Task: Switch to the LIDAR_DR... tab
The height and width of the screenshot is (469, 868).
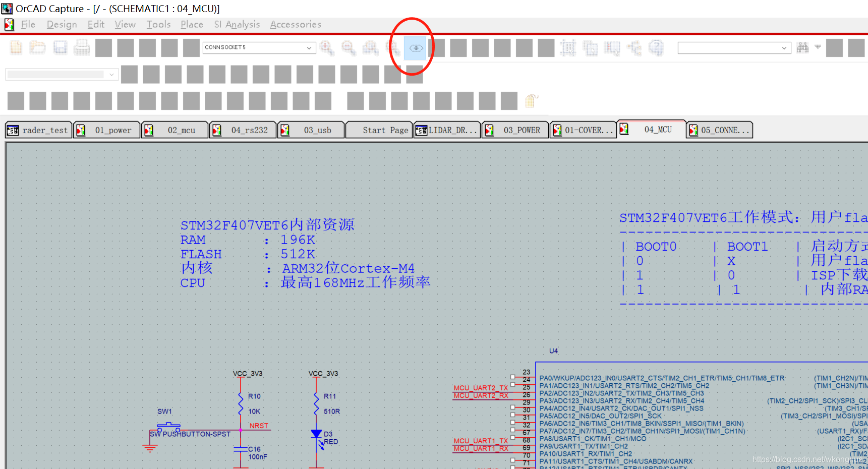Action: click(447, 130)
